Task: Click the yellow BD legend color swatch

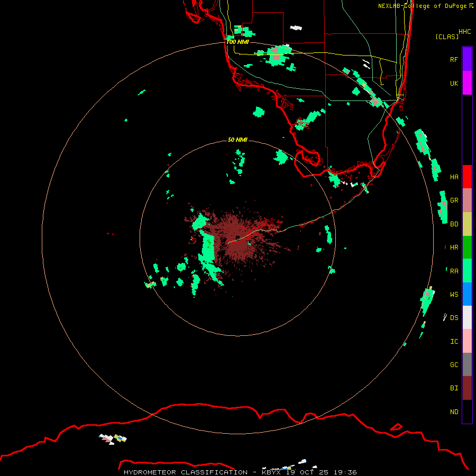Action: pos(467,224)
